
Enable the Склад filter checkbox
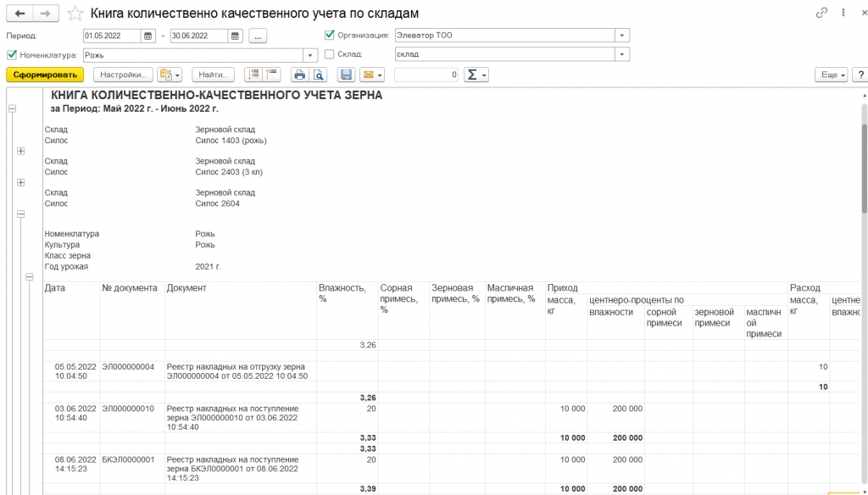(330, 54)
